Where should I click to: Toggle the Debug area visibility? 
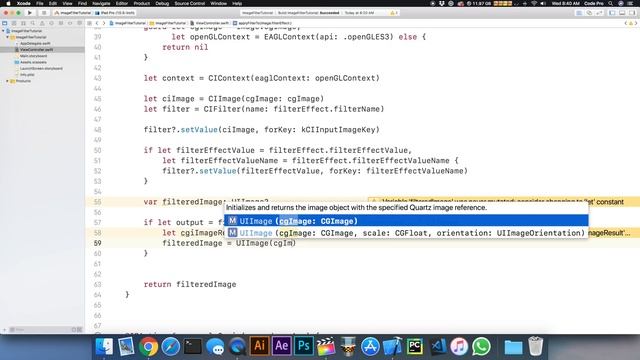[x=622, y=13]
